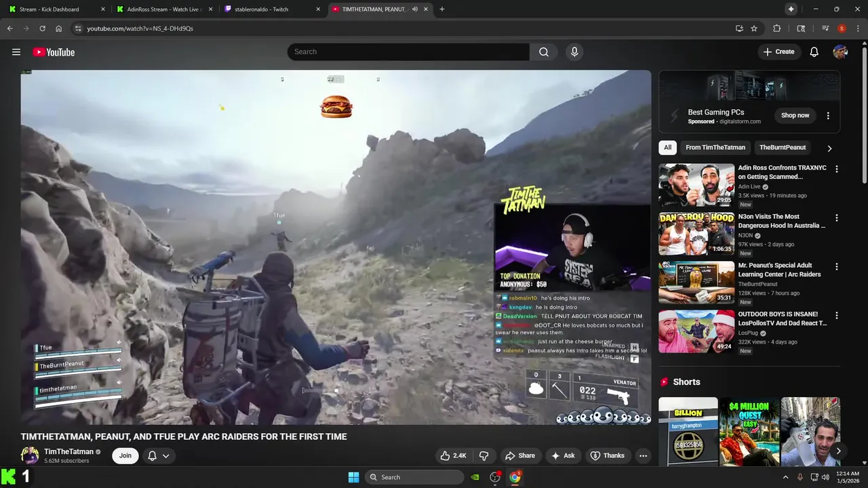Open options for the Best Gaming PCs ad
868x488 pixels.
(828, 116)
